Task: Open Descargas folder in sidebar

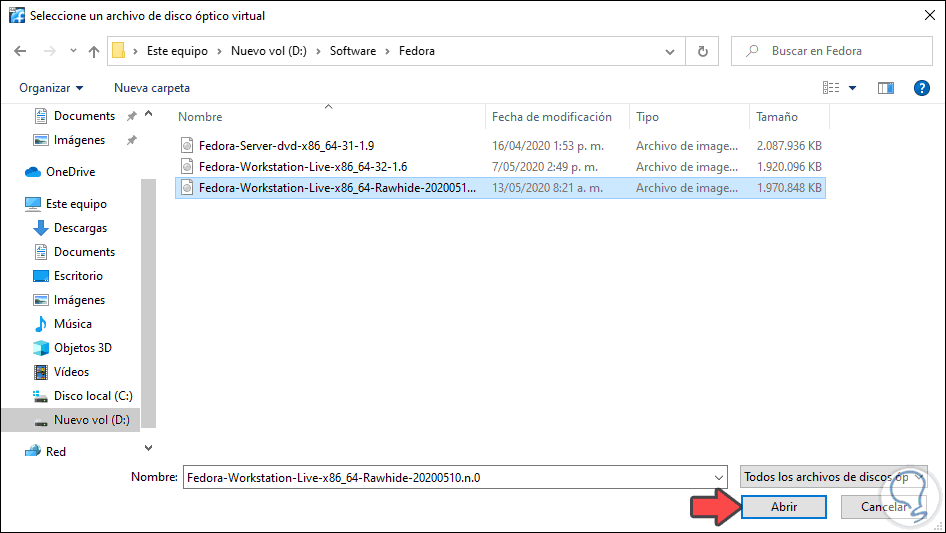Action: (x=70, y=228)
